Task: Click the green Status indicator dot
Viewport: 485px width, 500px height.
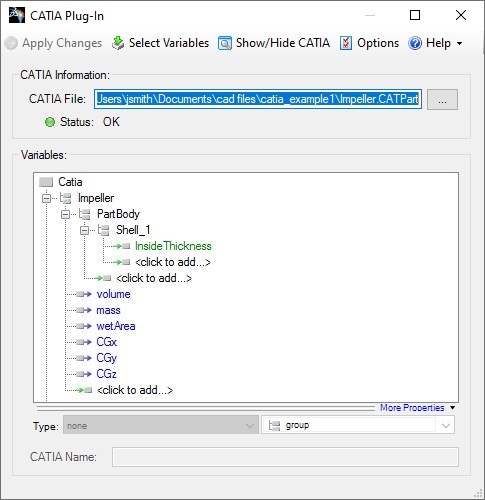Action: (x=50, y=122)
